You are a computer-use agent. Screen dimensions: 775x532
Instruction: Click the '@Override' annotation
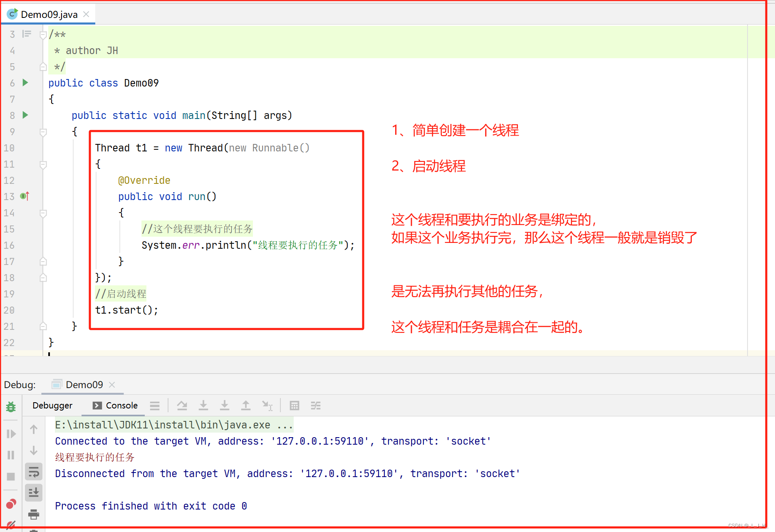click(144, 180)
